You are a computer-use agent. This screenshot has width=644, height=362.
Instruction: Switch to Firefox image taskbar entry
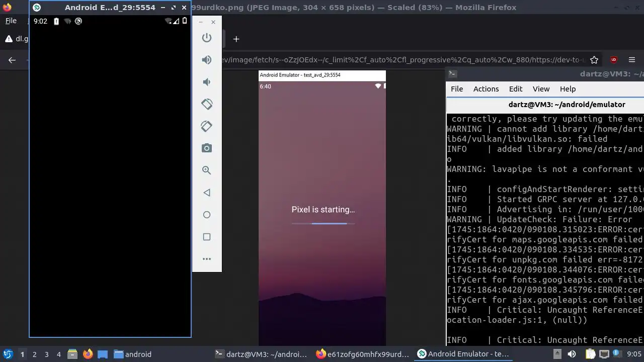[x=363, y=354]
